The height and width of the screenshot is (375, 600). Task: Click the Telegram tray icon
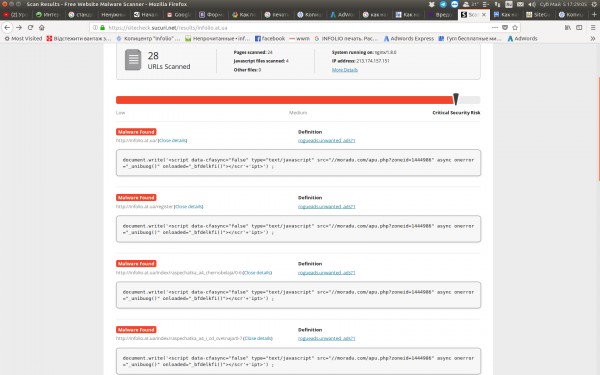pos(443,4)
